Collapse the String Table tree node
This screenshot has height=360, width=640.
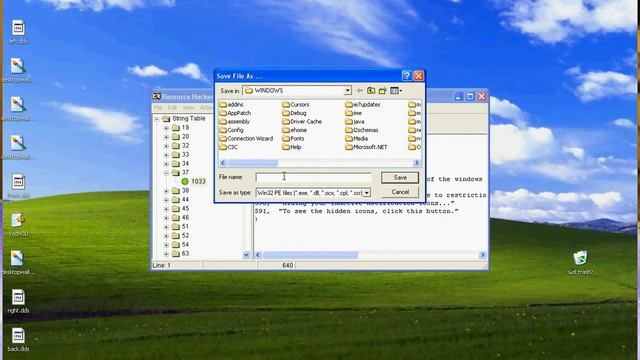tap(157, 119)
